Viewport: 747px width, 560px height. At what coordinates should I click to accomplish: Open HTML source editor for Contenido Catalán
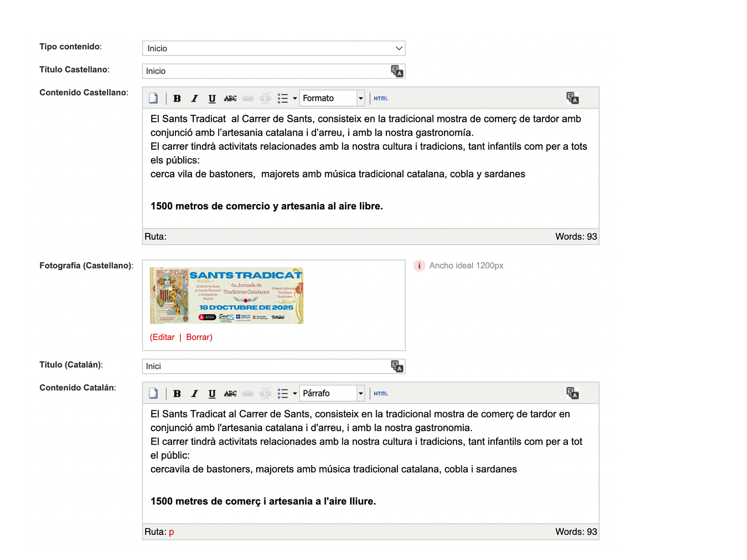click(381, 393)
